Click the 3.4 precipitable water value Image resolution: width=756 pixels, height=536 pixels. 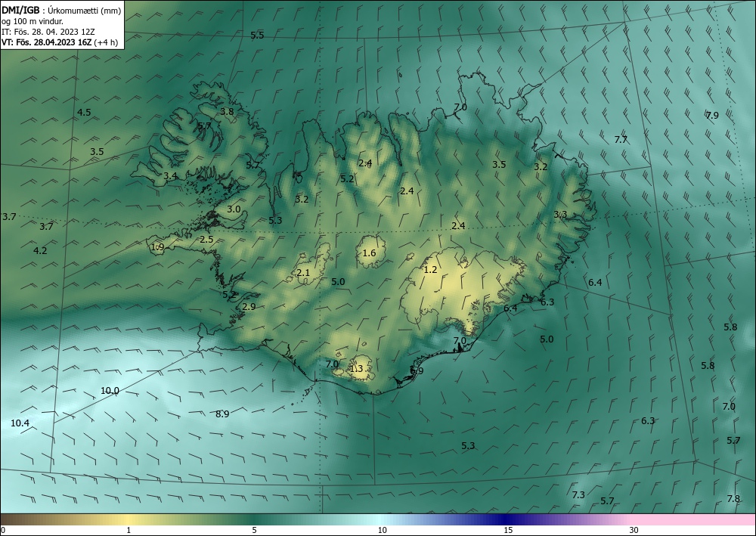pyautogui.click(x=170, y=176)
